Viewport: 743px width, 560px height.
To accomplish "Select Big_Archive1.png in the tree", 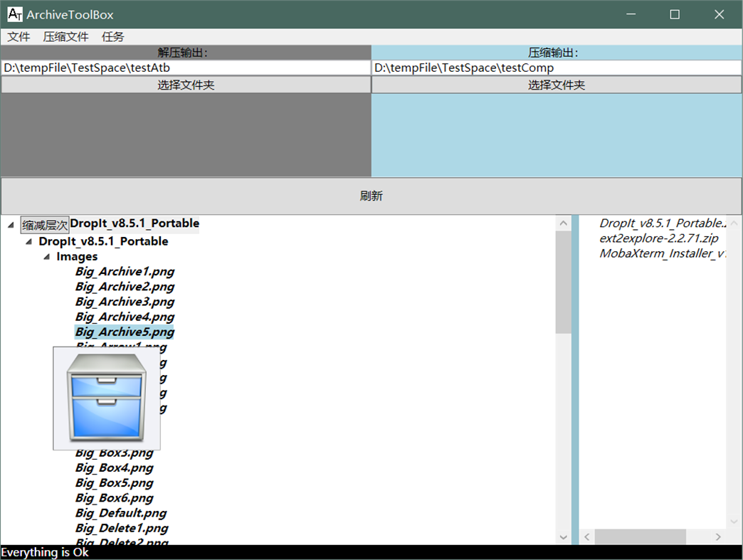I will point(125,271).
